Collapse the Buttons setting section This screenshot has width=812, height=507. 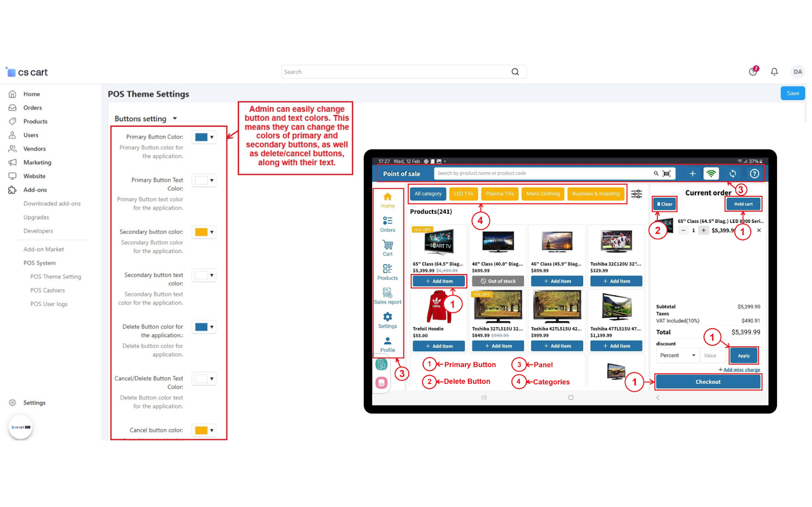pyautogui.click(x=175, y=119)
